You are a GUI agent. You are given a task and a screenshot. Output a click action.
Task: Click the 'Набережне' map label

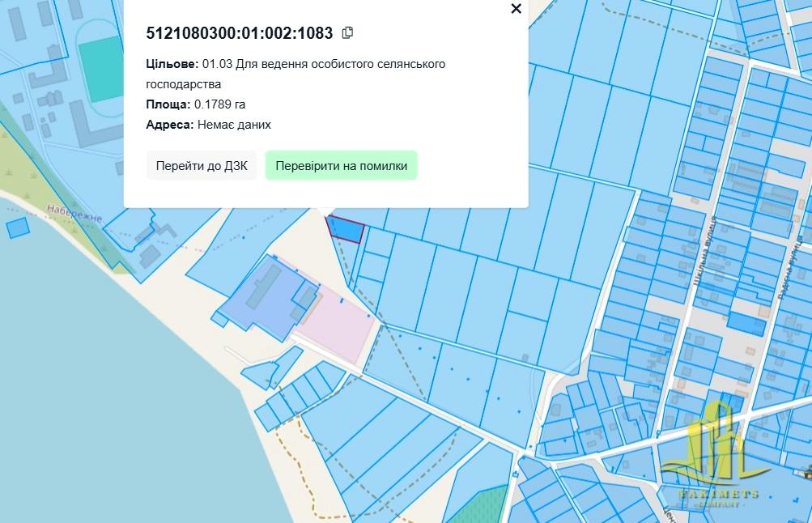click(x=74, y=213)
